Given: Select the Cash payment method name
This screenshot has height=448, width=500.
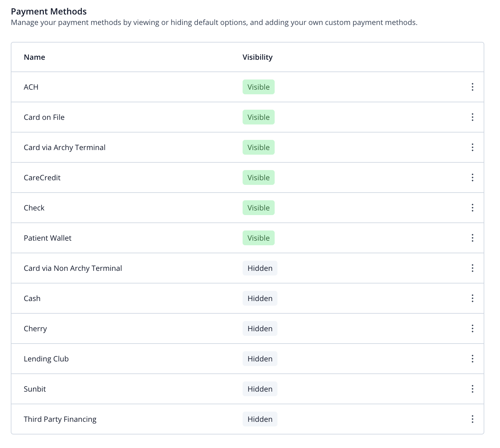Looking at the screenshot, I should coord(32,299).
